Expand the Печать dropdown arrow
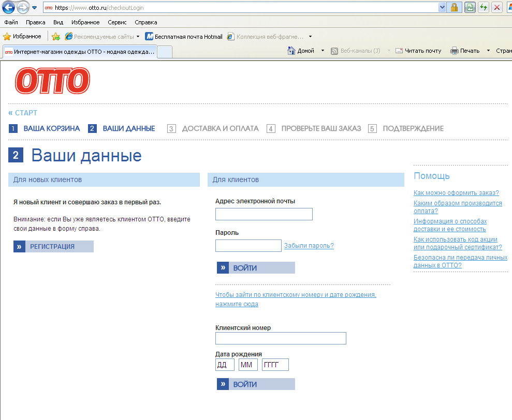The width and height of the screenshot is (512, 420). click(488, 51)
